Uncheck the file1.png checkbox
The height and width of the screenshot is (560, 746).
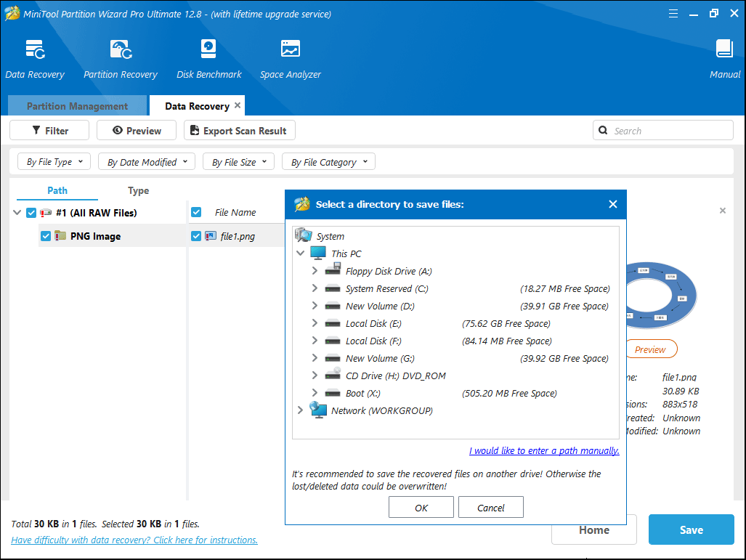(196, 236)
